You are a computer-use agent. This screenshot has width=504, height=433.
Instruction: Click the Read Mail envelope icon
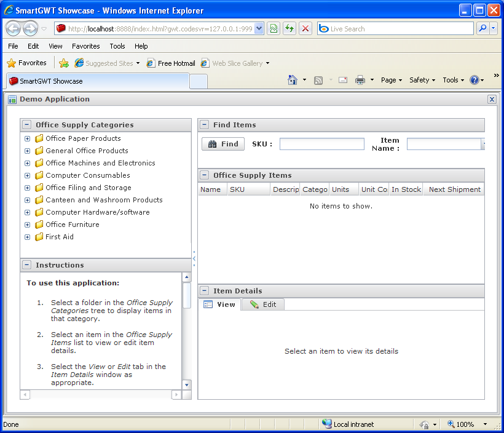pyautogui.click(x=343, y=80)
